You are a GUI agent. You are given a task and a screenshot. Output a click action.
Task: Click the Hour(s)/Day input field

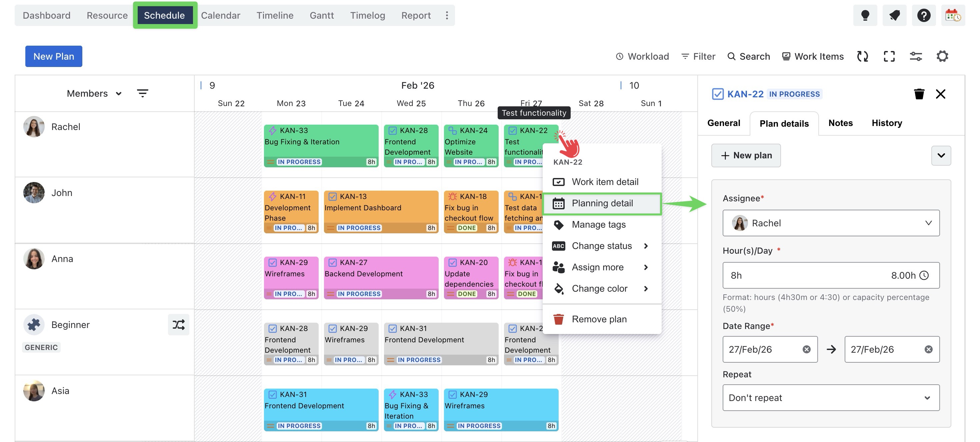point(807,275)
